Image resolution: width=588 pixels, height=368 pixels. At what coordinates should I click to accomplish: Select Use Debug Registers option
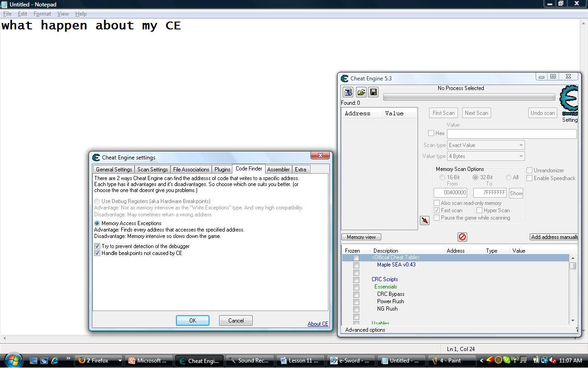[97, 201]
